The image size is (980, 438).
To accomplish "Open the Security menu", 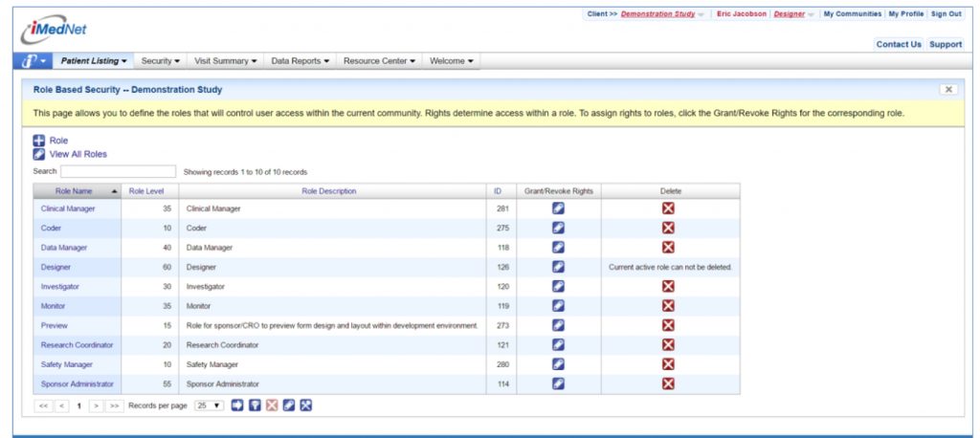I will [x=160, y=61].
